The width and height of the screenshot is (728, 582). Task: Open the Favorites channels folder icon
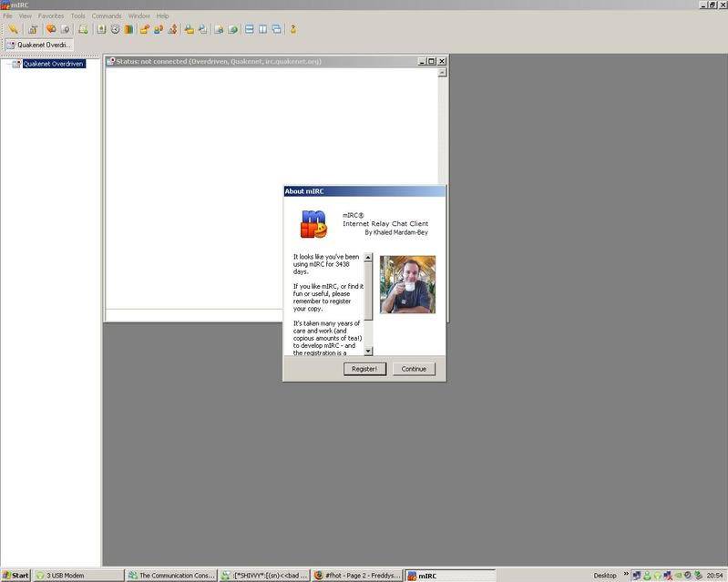51,29
